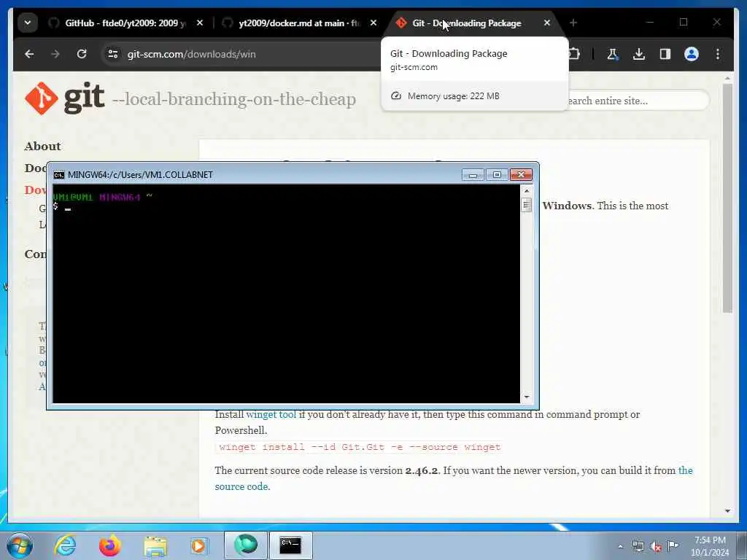Viewport: 747px width, 560px height.
Task: Go forward in browser history
Action: [x=55, y=54]
